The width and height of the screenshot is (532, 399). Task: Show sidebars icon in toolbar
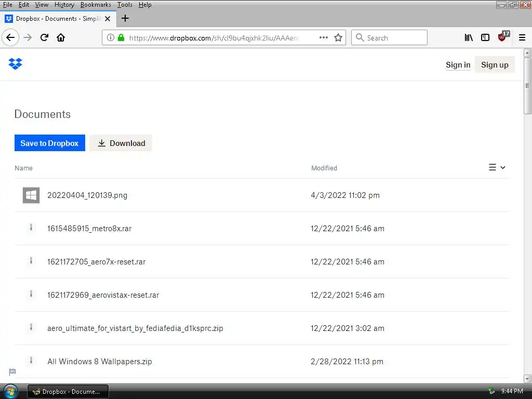485,37
